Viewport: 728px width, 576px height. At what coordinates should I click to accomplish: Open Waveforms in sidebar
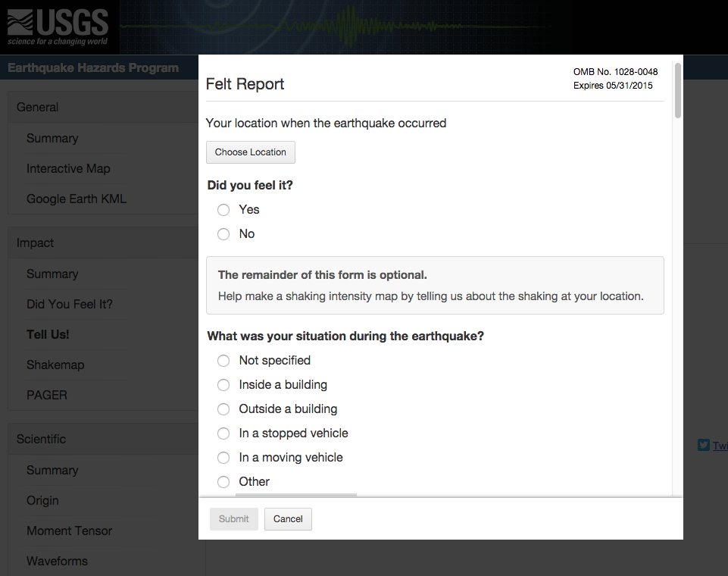(x=57, y=561)
